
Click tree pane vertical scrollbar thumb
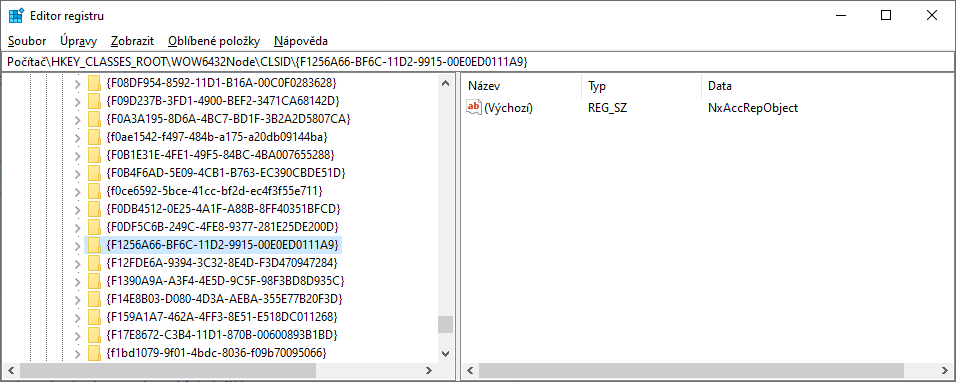coord(446,325)
